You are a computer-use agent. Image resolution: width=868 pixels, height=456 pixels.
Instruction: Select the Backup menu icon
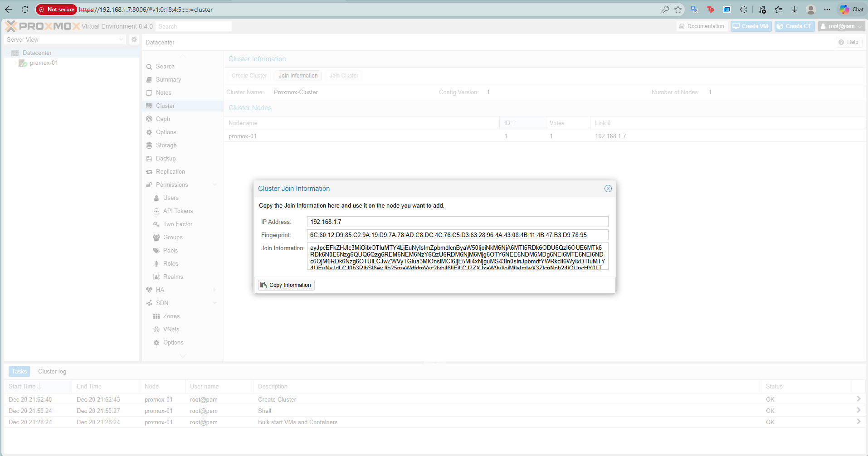[x=149, y=159]
